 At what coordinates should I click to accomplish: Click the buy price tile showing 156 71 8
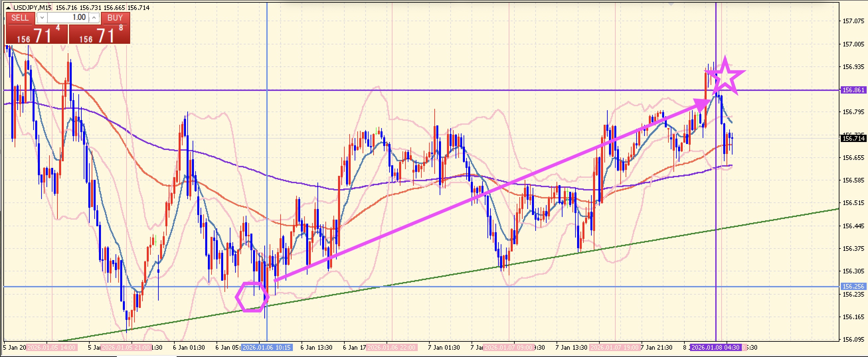pos(99,35)
